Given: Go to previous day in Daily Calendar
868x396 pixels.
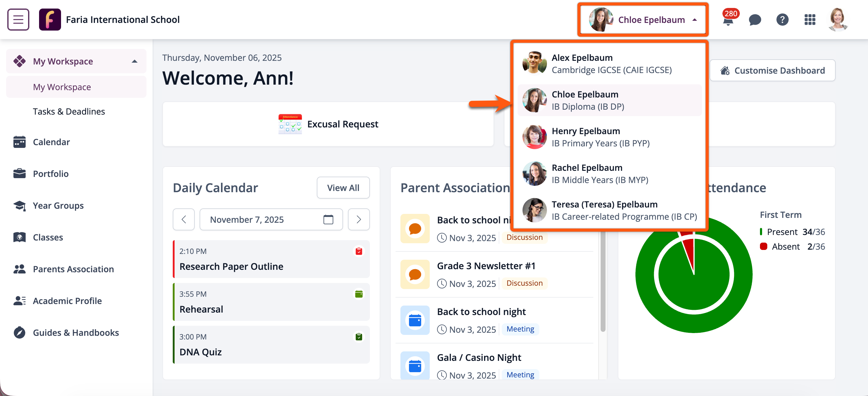Looking at the screenshot, I should pyautogui.click(x=184, y=220).
